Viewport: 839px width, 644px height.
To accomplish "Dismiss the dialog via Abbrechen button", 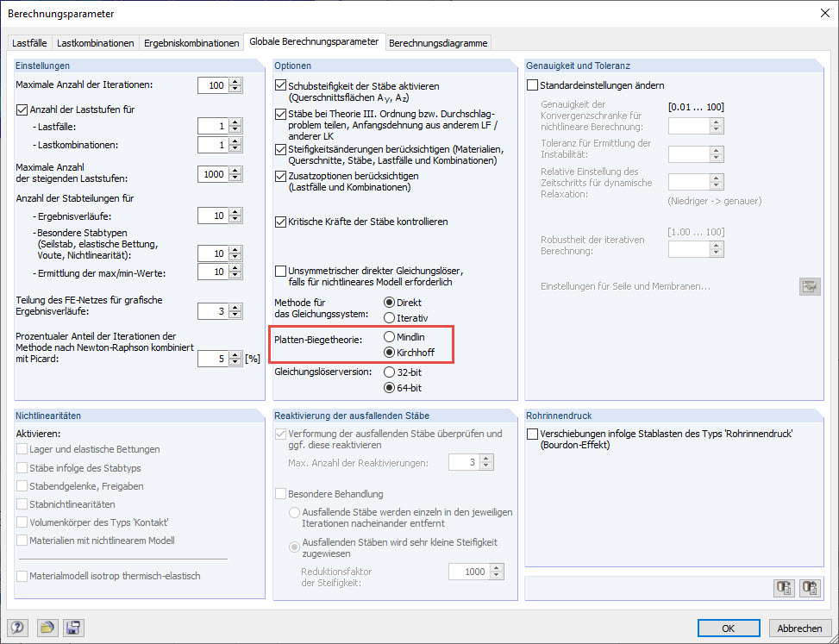I will [x=800, y=628].
